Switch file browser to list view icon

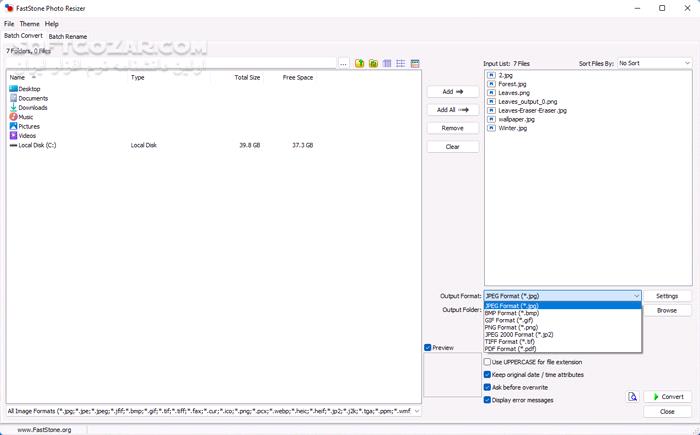point(401,64)
